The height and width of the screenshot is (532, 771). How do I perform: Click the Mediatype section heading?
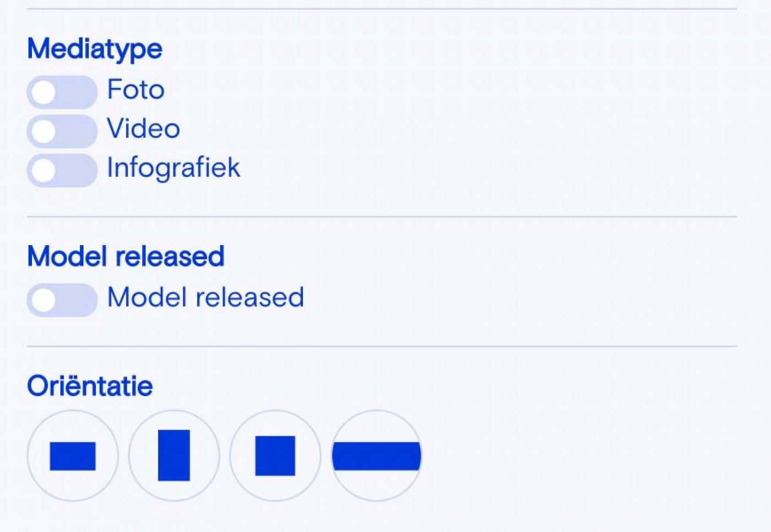point(95,48)
